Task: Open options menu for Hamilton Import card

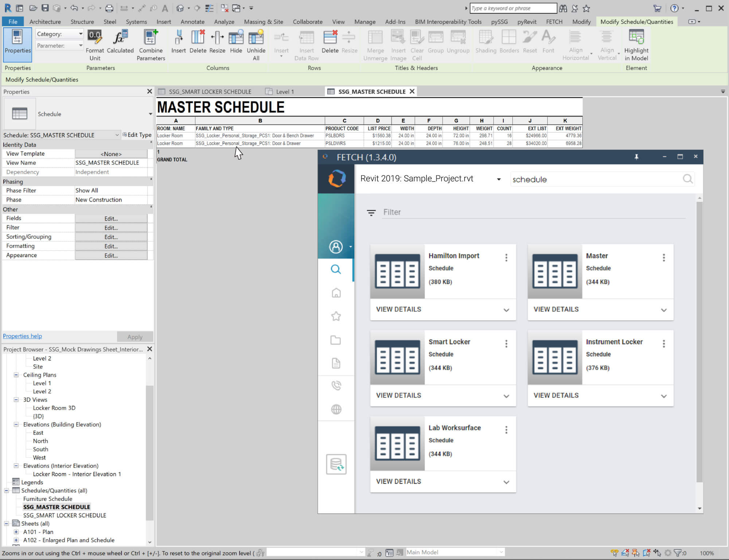Action: click(506, 258)
